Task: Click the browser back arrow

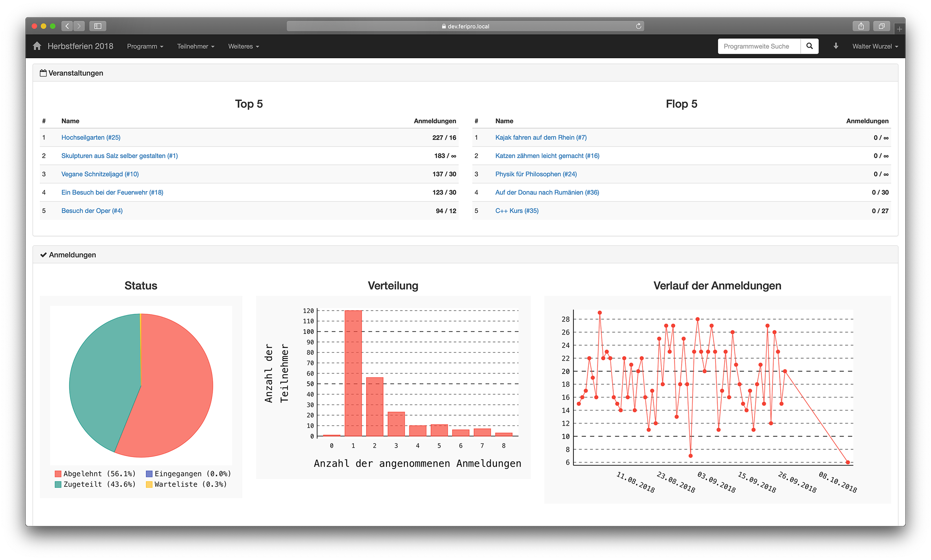Action: pos(67,26)
